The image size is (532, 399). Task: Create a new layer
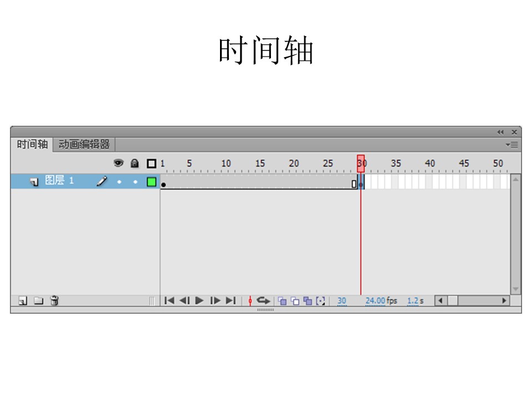click(22, 301)
